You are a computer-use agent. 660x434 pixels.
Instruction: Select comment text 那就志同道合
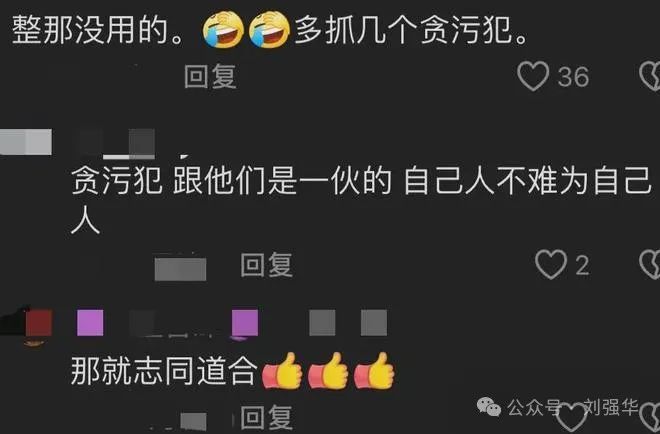point(164,371)
